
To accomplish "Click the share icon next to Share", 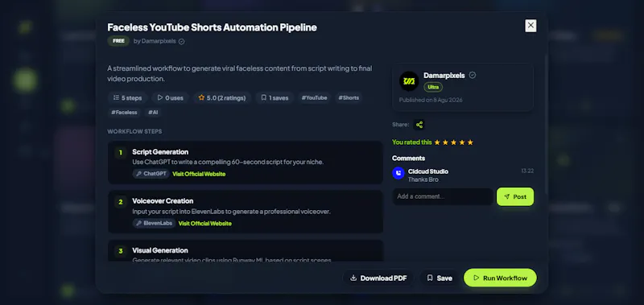I will [419, 125].
